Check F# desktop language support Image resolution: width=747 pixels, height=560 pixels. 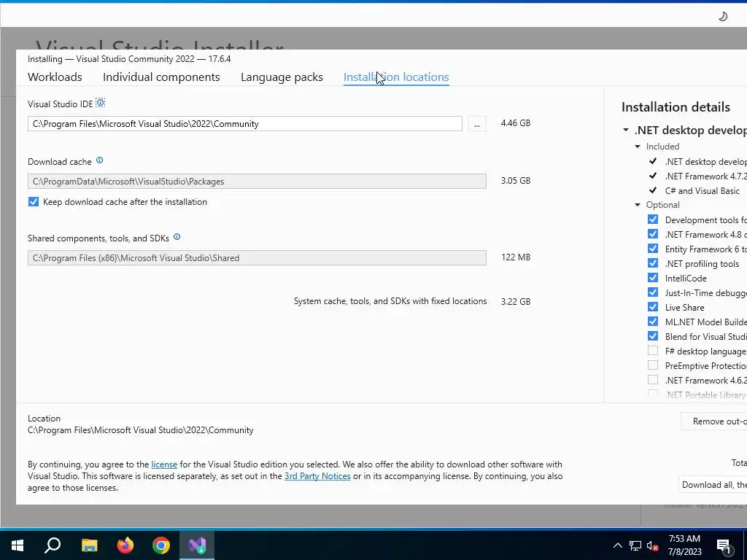(653, 351)
